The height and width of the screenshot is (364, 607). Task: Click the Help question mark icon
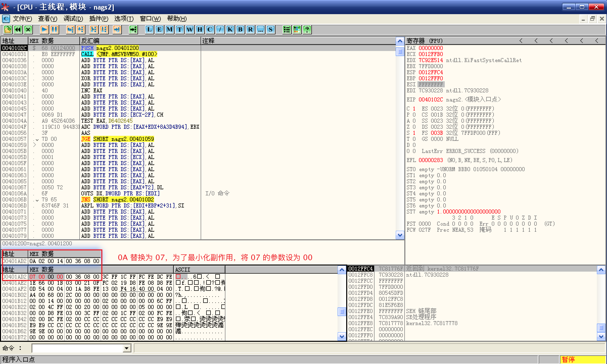click(307, 30)
